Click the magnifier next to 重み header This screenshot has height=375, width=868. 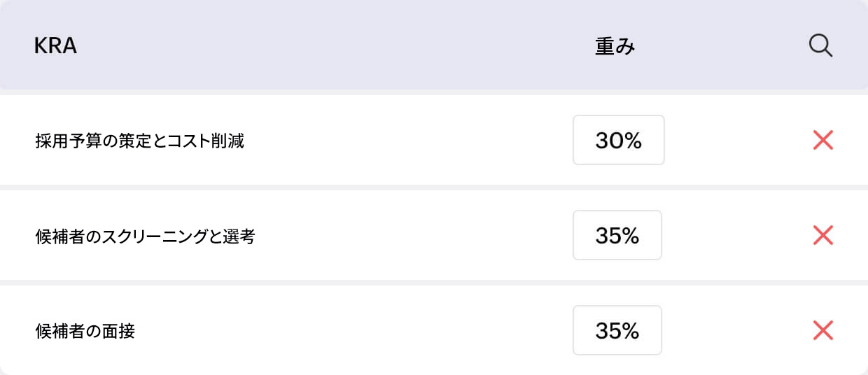(820, 46)
